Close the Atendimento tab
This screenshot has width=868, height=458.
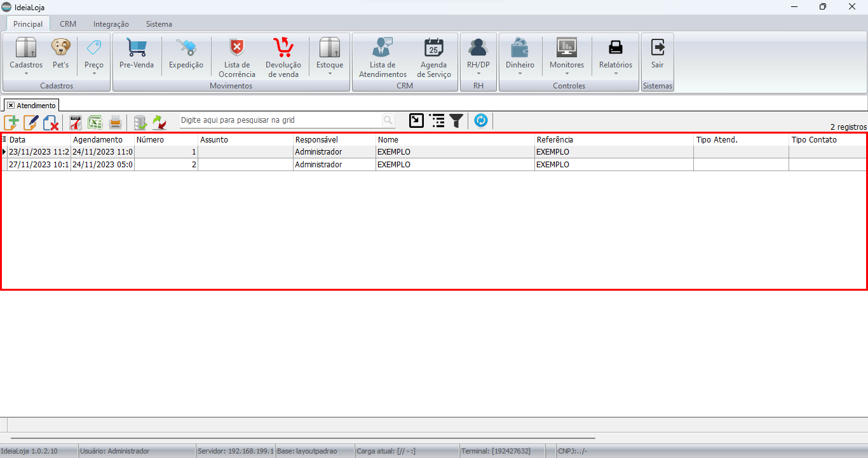click(x=11, y=106)
